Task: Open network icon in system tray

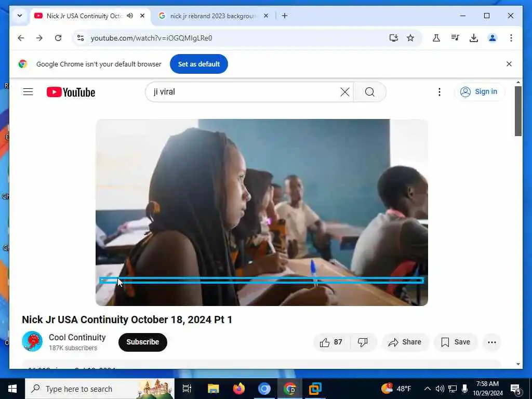Action: pos(453,389)
